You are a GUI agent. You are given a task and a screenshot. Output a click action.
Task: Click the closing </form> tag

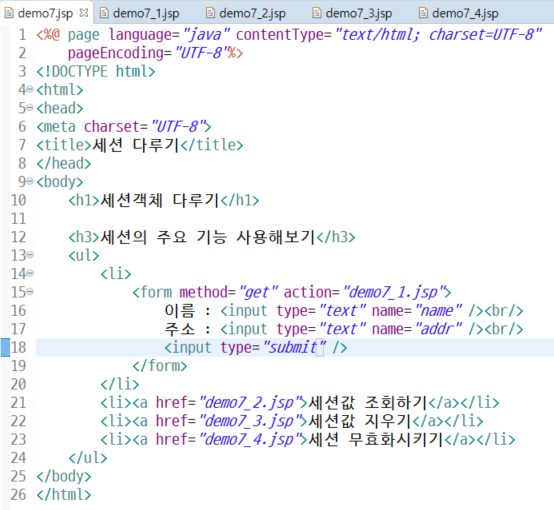[x=160, y=366]
